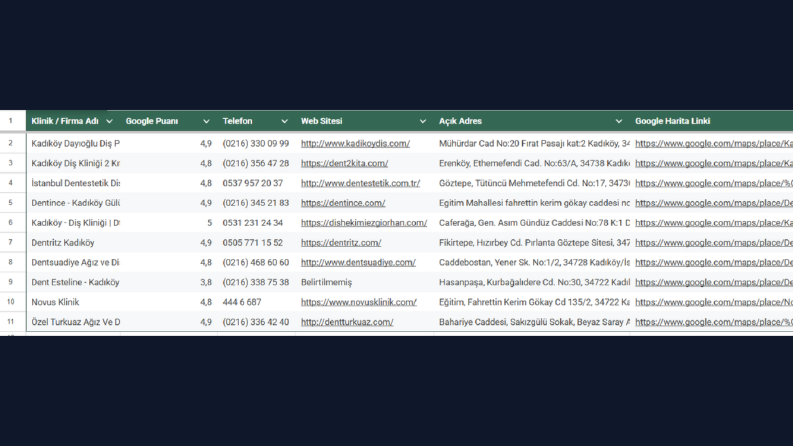Select phone cell (0216) 336 42 40
This screenshot has width=793, height=446.
[x=256, y=322]
